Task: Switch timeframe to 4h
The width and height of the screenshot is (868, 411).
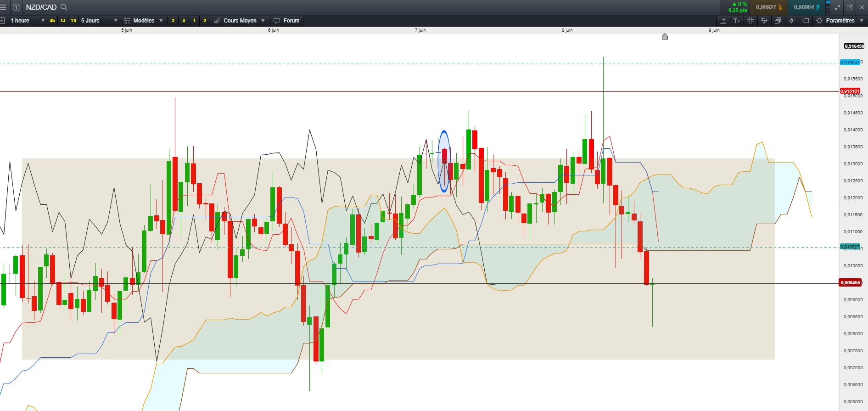Action: tap(52, 21)
